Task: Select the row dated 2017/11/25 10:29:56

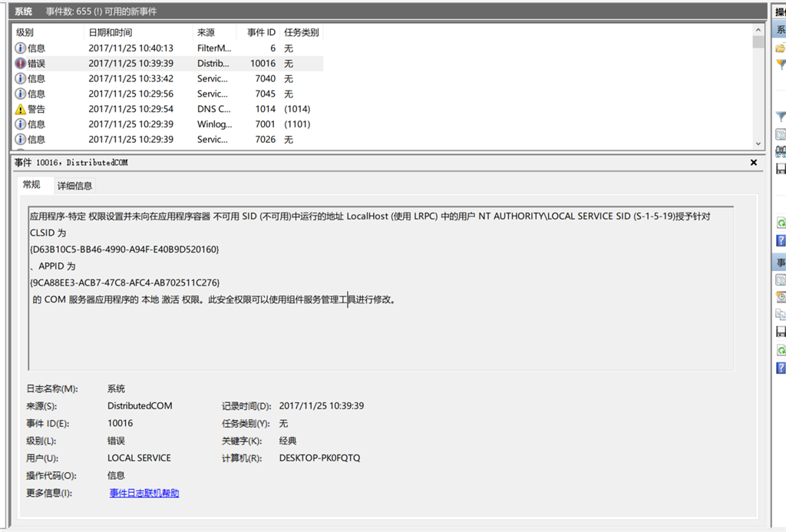Action: point(167,94)
